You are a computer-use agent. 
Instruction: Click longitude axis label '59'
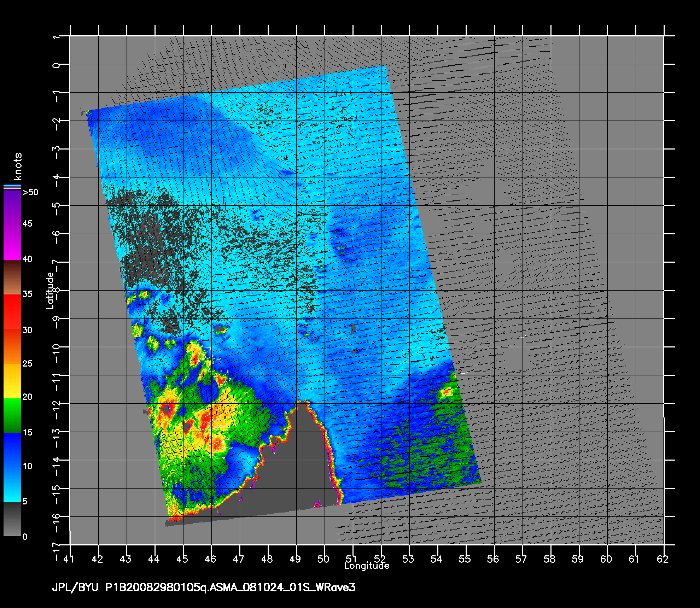coord(578,559)
